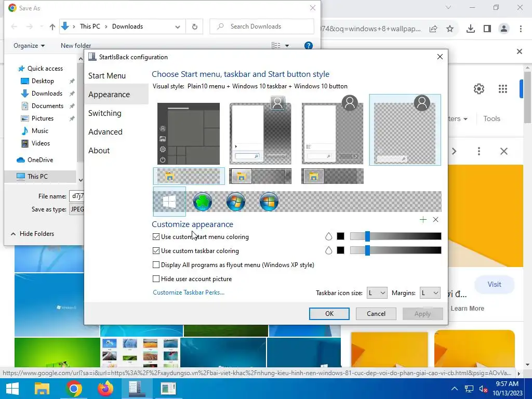Open the Switching section
Viewport: 532px width, 399px height.
click(x=105, y=113)
